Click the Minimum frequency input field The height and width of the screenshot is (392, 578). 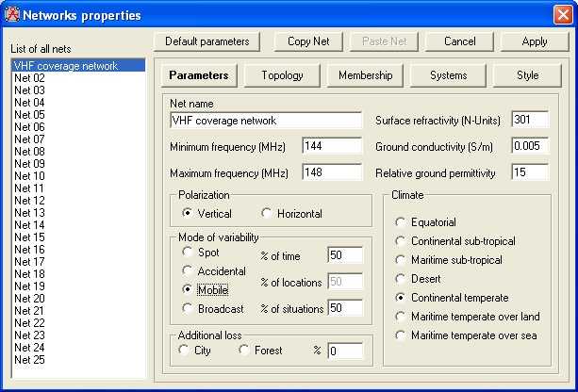click(332, 146)
